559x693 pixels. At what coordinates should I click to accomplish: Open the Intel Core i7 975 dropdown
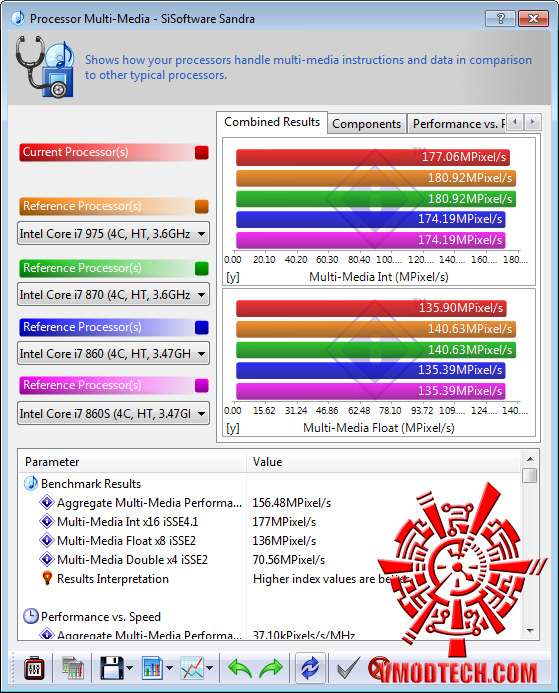click(x=113, y=233)
